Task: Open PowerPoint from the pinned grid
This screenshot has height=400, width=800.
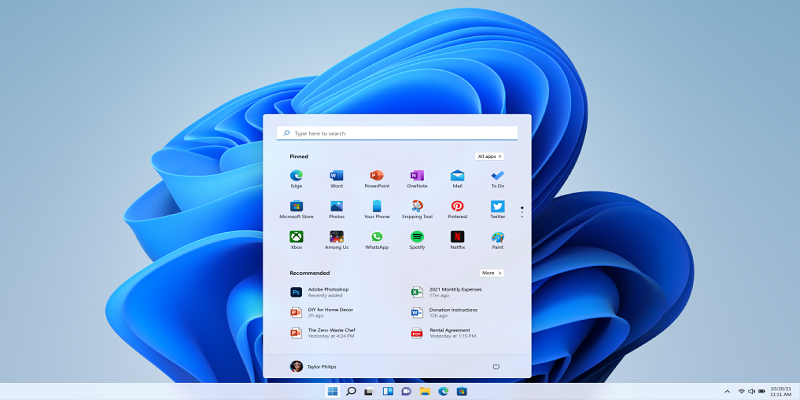Action: 377,176
